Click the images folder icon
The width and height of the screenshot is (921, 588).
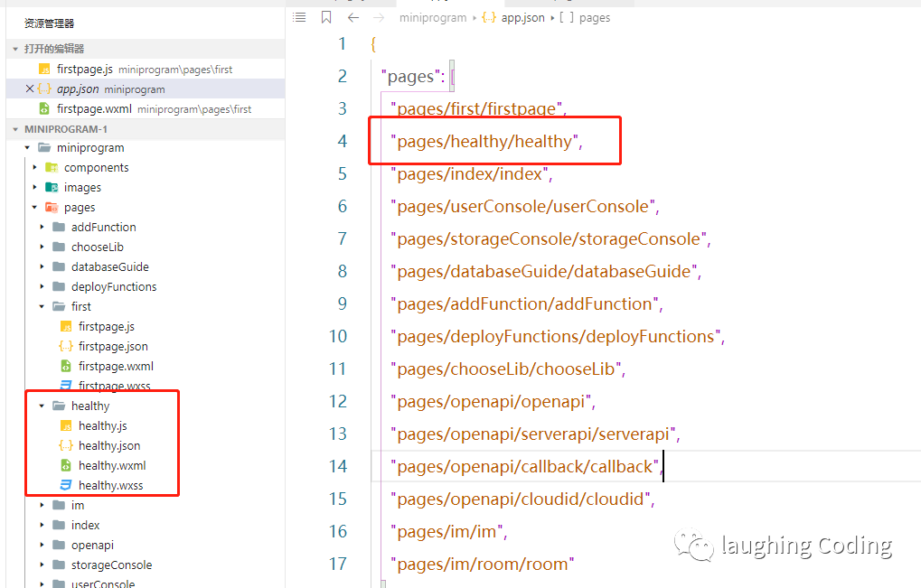pos(52,187)
